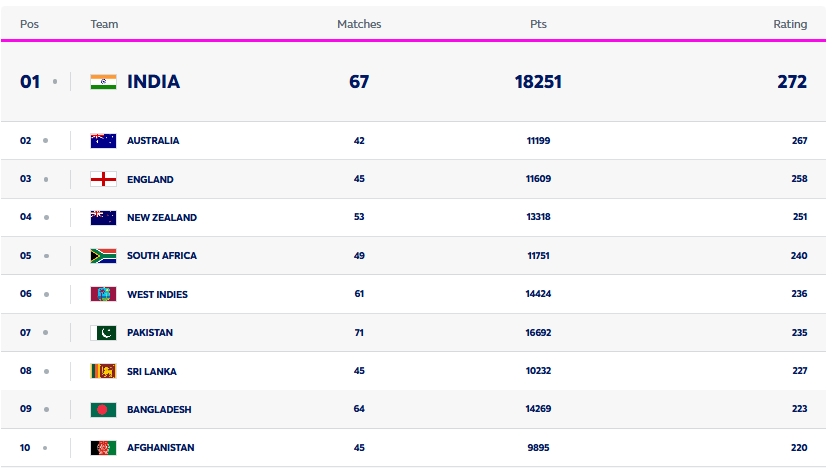Image resolution: width=829 pixels, height=468 pixels.
Task: Click India's position movement dot
Action: [x=54, y=82]
